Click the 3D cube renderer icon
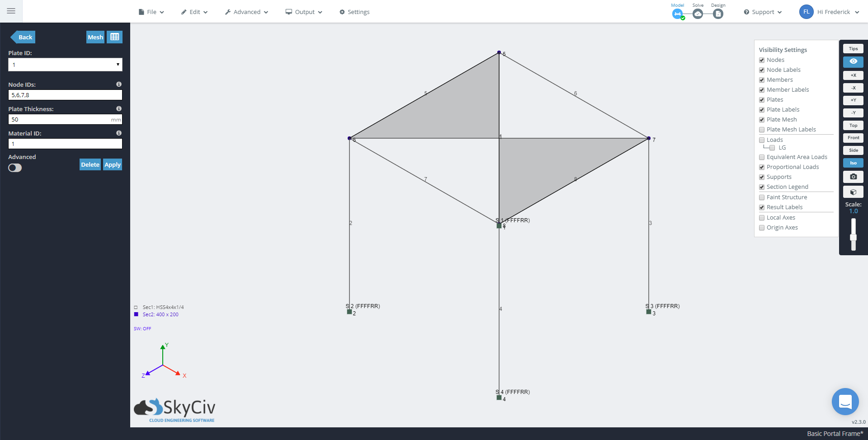 [853, 192]
